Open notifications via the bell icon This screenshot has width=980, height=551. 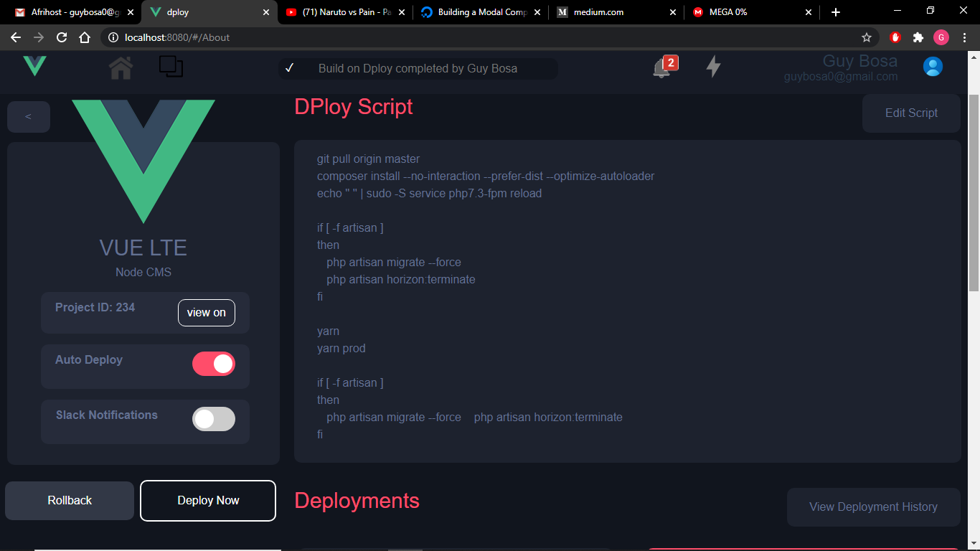click(x=659, y=67)
